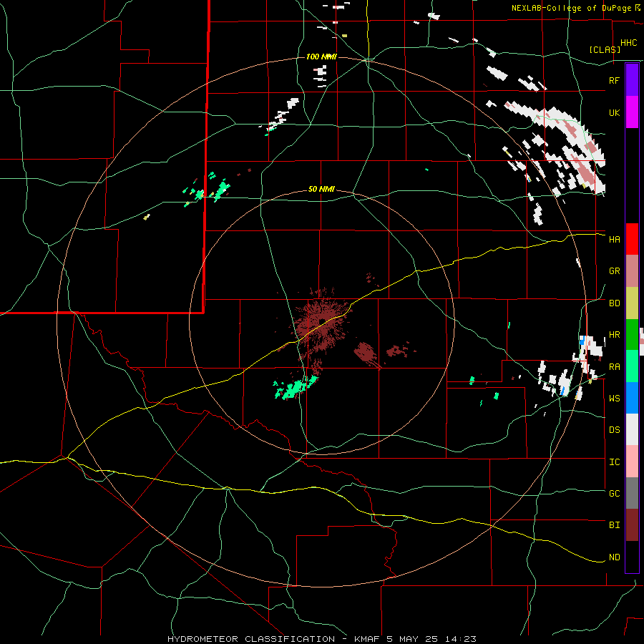Click the HR legend label
Screen dimensions: 644x644
[x=614, y=335]
